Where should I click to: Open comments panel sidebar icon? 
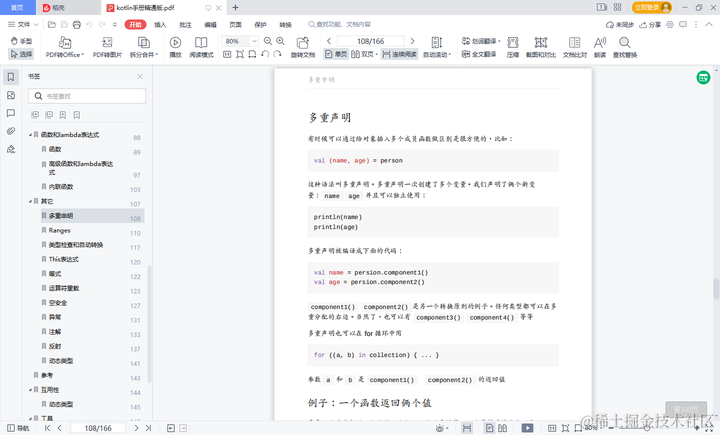pyautogui.click(x=11, y=113)
